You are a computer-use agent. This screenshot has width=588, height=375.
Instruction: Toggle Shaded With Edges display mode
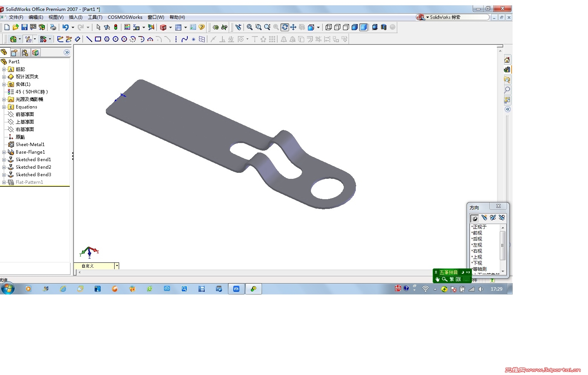[355, 27]
